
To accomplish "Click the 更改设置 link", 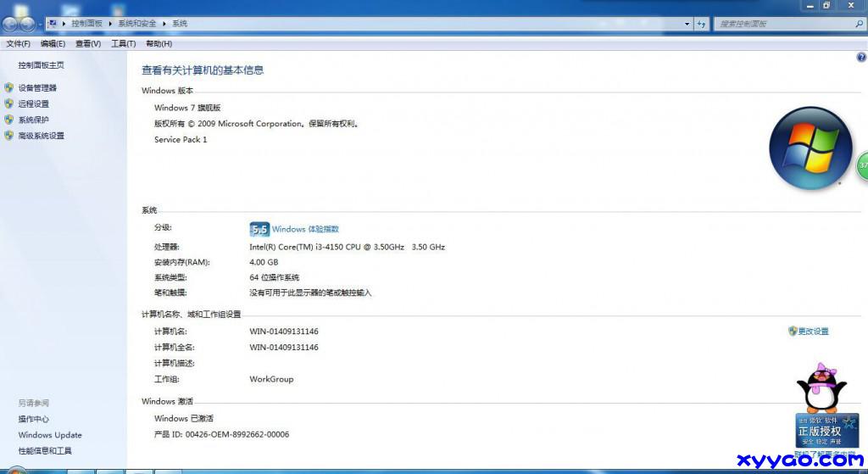I will (x=813, y=332).
